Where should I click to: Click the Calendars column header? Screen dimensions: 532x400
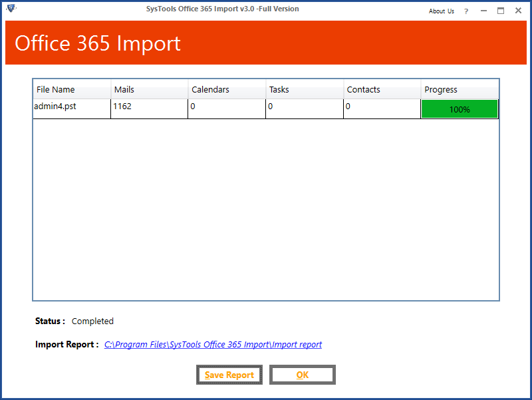click(211, 89)
